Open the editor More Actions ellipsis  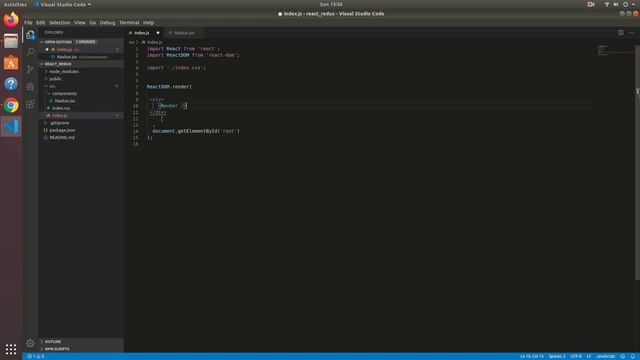pos(631,33)
